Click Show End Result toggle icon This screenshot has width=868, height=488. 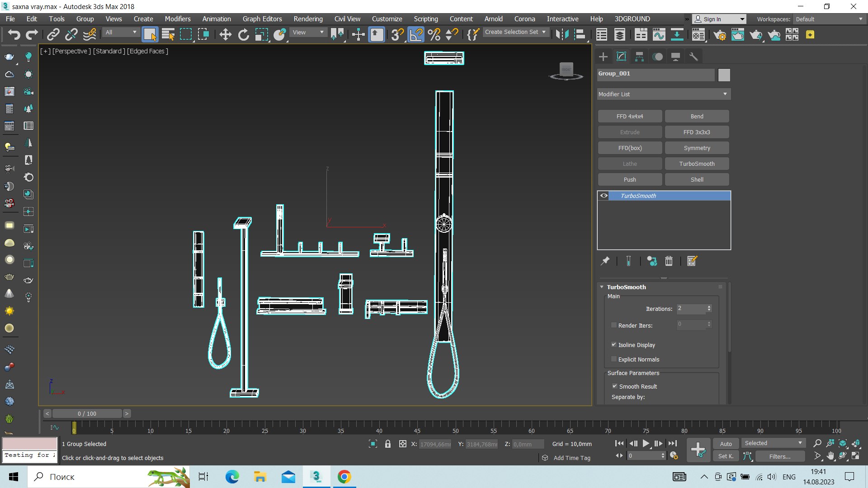tap(628, 261)
